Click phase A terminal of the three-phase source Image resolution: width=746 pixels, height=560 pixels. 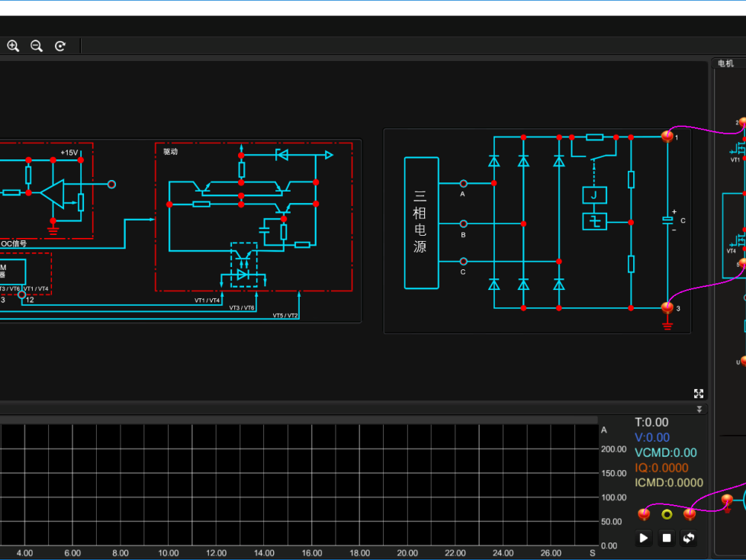tap(464, 183)
